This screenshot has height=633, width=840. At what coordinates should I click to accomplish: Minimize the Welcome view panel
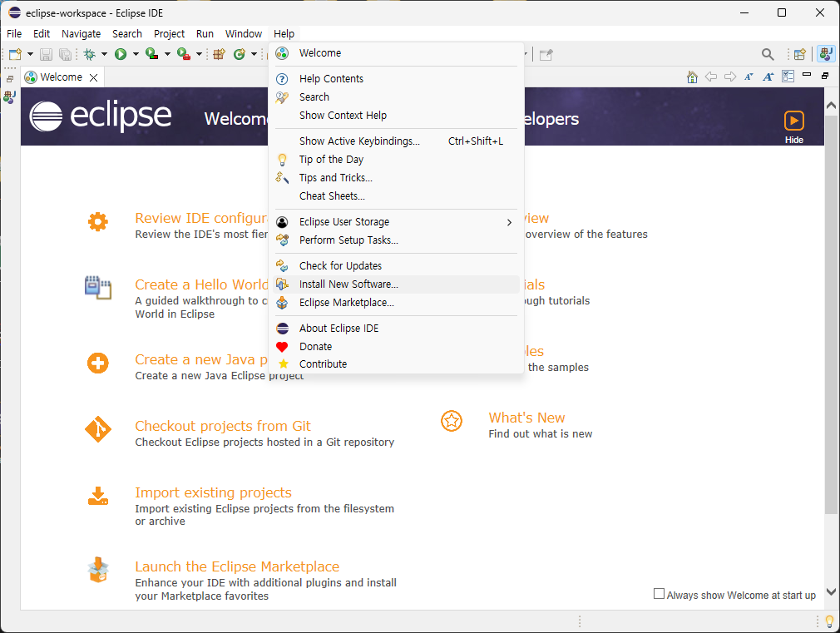coord(807,75)
